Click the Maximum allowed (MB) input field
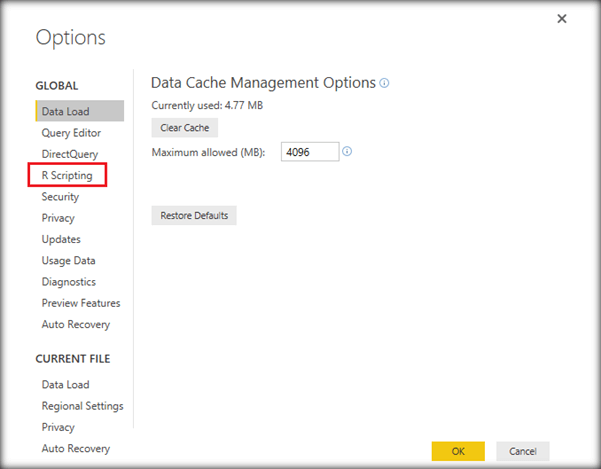The width and height of the screenshot is (601, 469). pyautogui.click(x=310, y=152)
